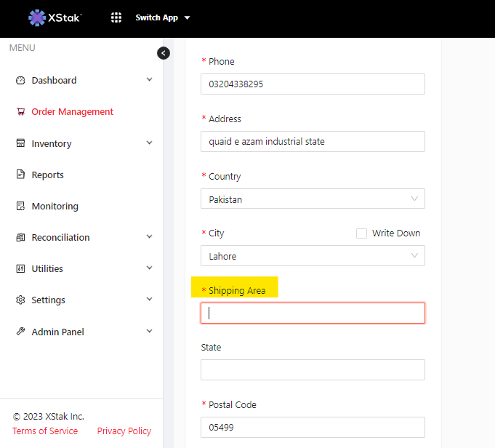Click the Dashboard gauge icon

click(x=20, y=81)
